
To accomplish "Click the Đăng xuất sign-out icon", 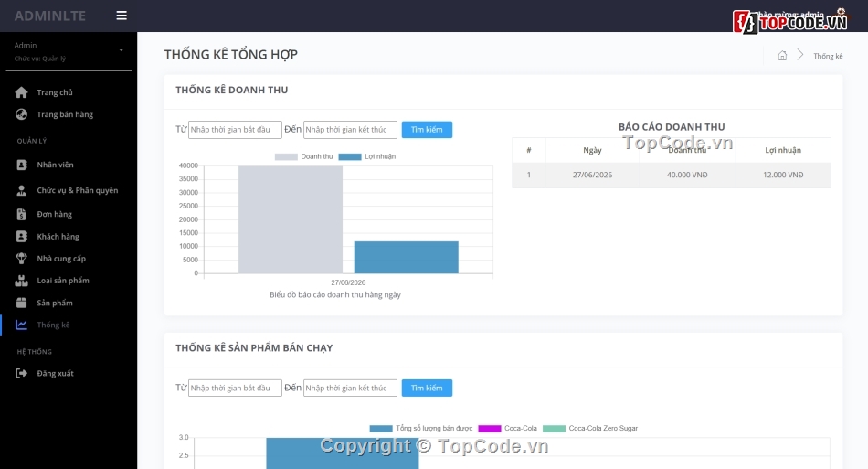I will 22,373.
